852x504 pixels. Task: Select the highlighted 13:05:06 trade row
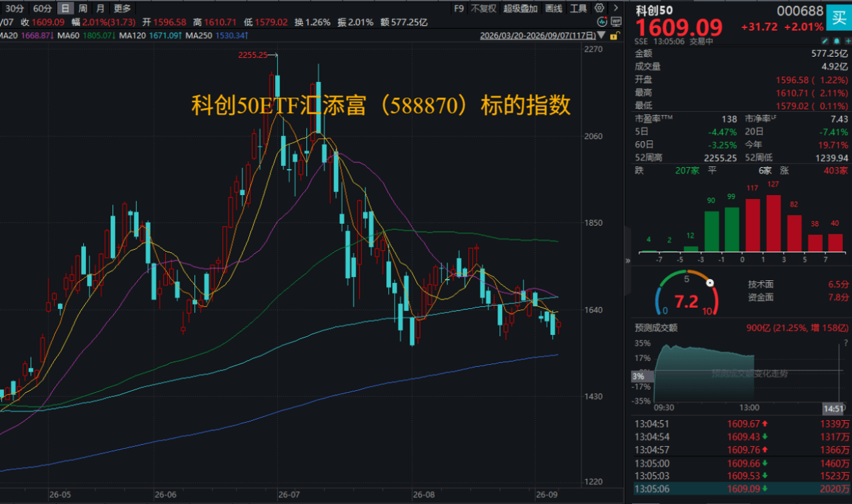point(742,490)
